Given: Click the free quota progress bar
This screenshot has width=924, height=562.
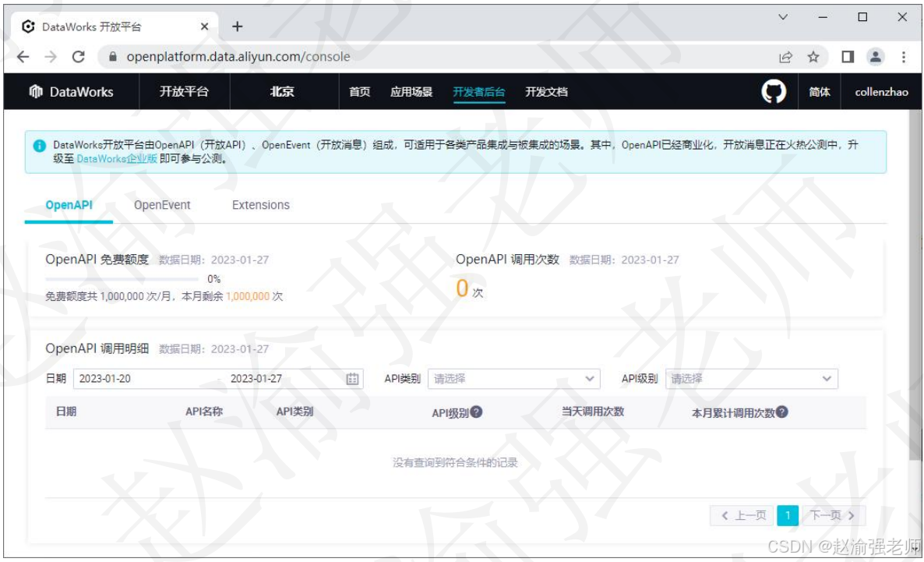Looking at the screenshot, I should (122, 279).
